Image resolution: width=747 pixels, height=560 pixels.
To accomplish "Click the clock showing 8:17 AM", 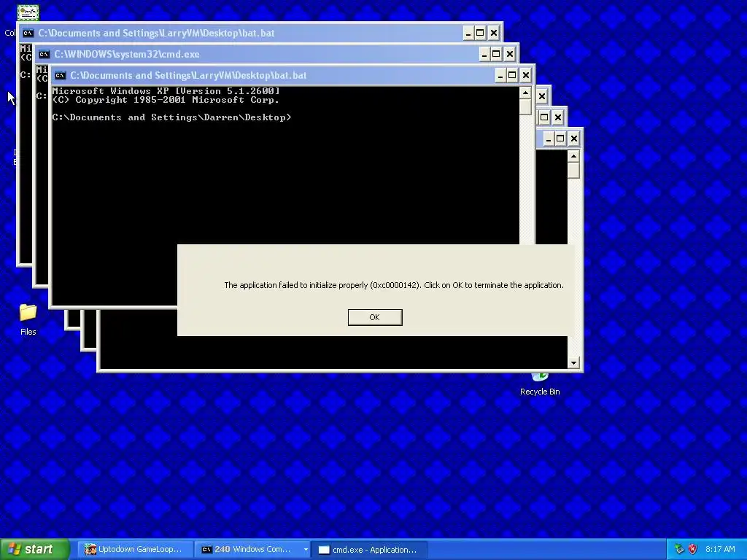I will coord(720,549).
